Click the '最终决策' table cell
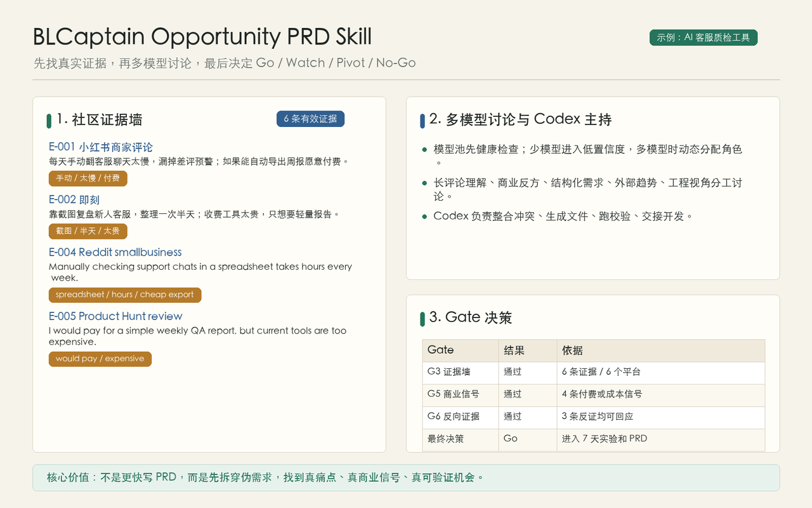Screen dimensions: 812x508 (x=461, y=439)
